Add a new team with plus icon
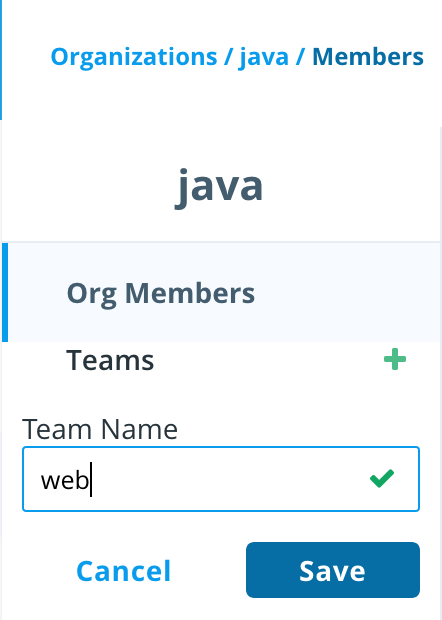This screenshot has width=442, height=620. pos(395,359)
